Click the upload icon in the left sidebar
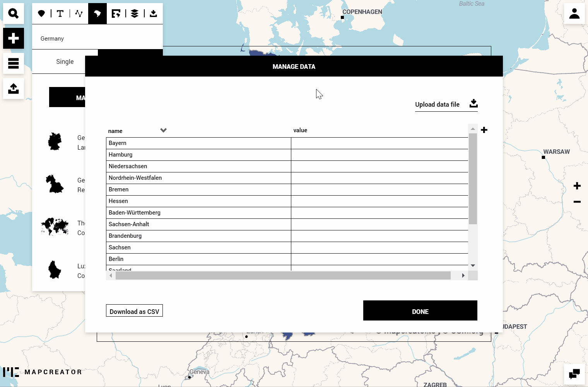Screen dimensions: 588x387 (x=14, y=89)
